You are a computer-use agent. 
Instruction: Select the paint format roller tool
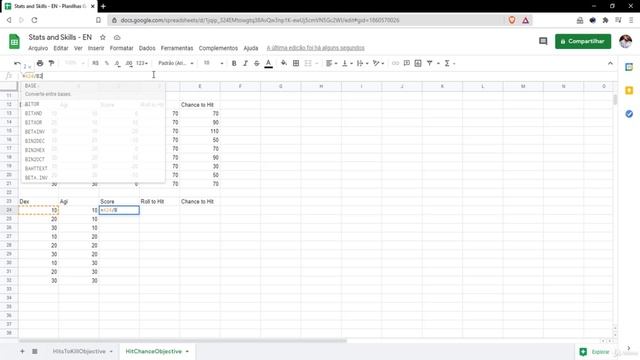tap(51, 63)
